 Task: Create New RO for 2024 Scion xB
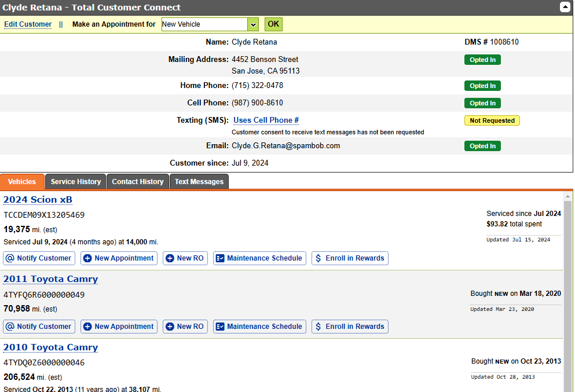[x=185, y=258]
